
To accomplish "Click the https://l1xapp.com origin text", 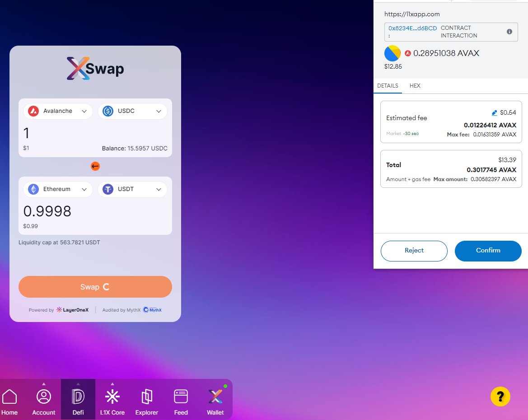I will click(x=412, y=14).
